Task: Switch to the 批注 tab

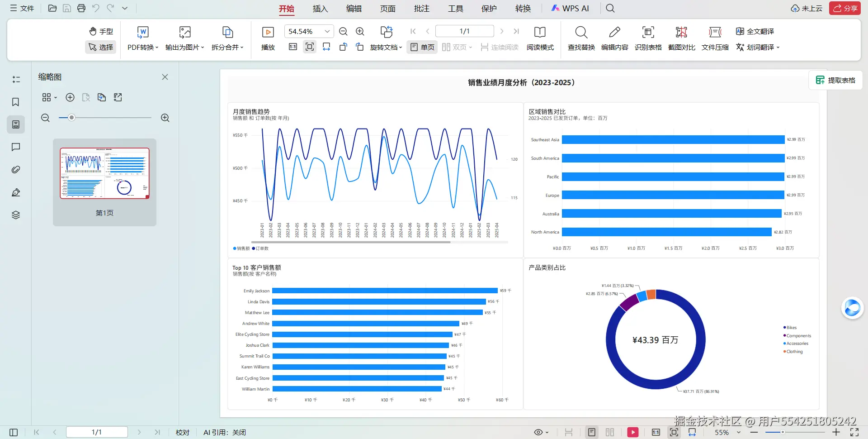Action: [x=421, y=9]
